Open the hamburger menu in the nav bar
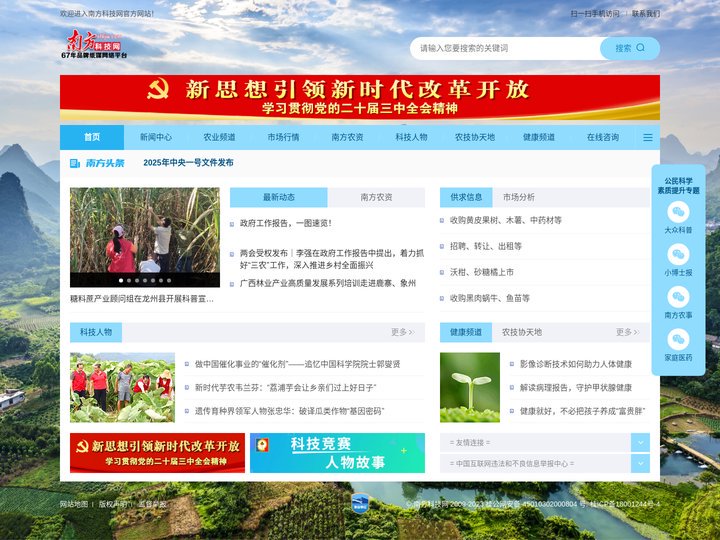This screenshot has height=540, width=720. click(x=647, y=137)
